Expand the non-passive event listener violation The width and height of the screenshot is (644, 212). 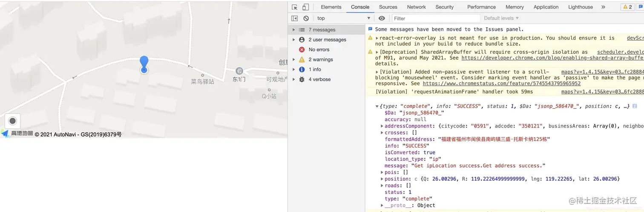(377, 72)
